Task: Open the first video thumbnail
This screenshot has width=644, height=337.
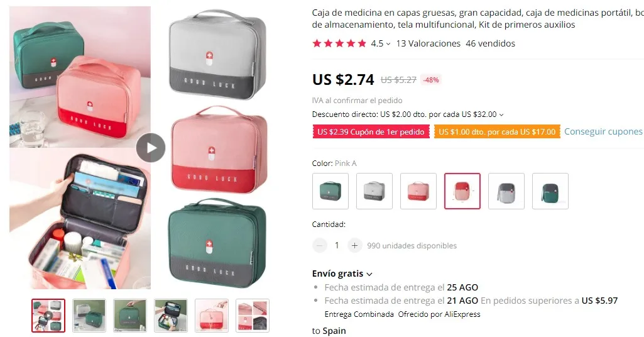Action: coord(48,315)
